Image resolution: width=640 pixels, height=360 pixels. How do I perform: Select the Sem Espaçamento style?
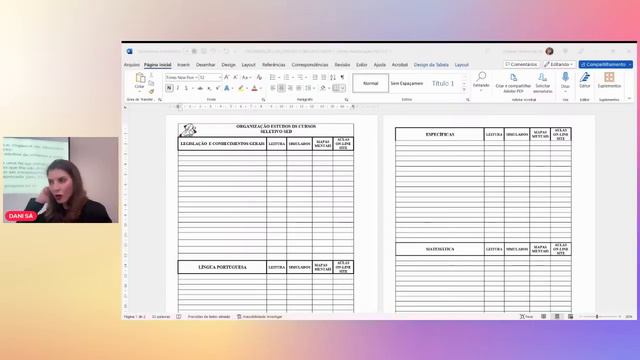(x=407, y=83)
